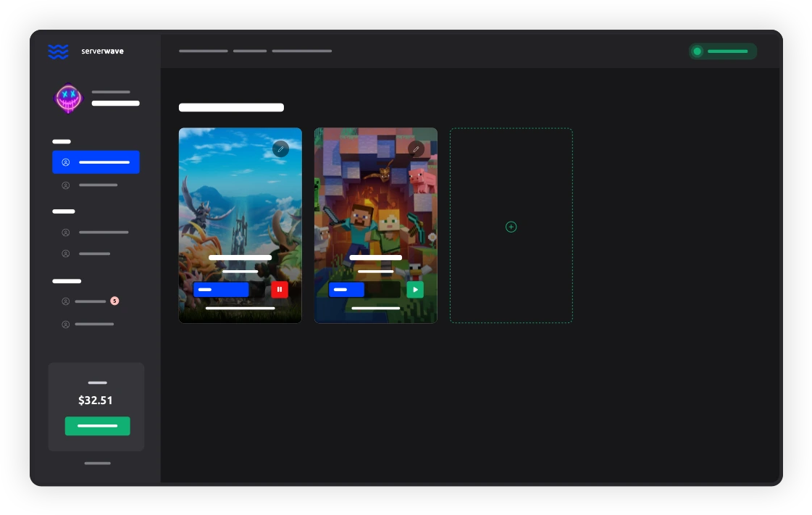Click the neon mask profile avatar
The width and height of the screenshot is (812, 515).
coord(69,99)
